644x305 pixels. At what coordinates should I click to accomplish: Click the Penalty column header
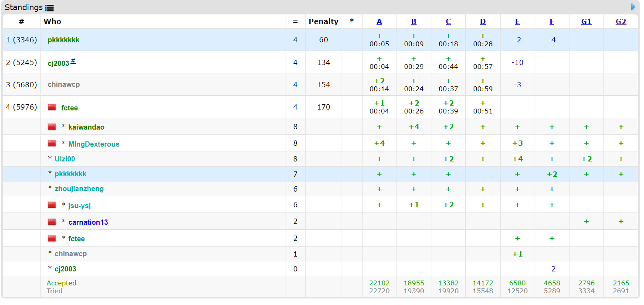point(324,21)
